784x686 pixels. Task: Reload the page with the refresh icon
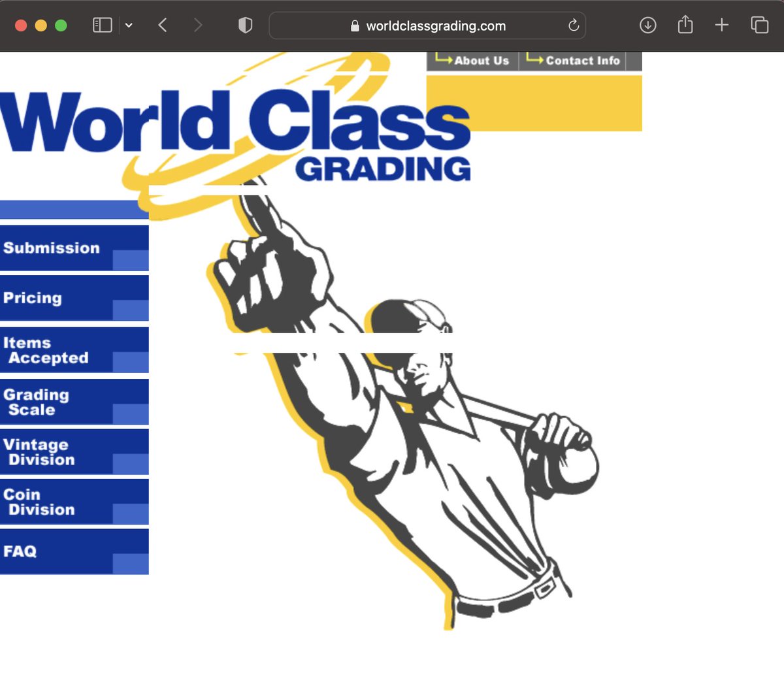pyautogui.click(x=573, y=25)
